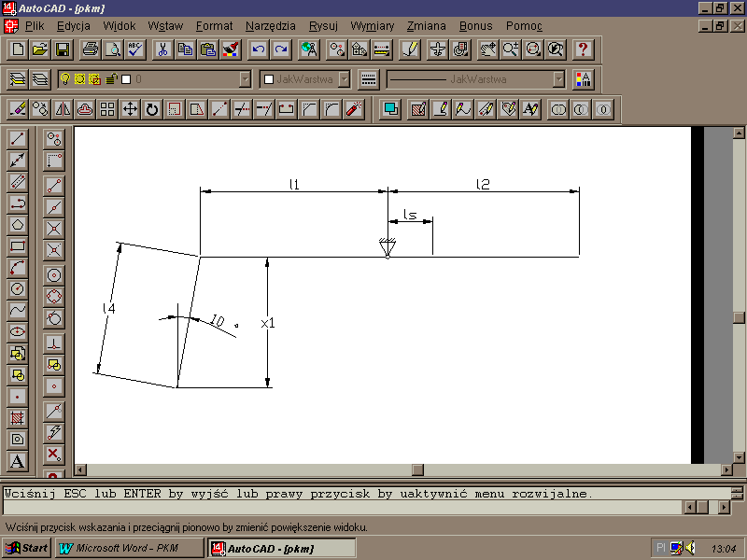The height and width of the screenshot is (560, 747).
Task: Toggle layer 0 lock padlock
Action: (x=111, y=79)
